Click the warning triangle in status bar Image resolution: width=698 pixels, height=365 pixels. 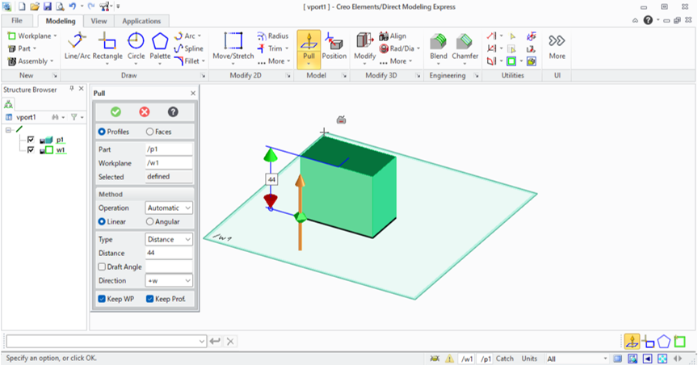[x=449, y=358]
